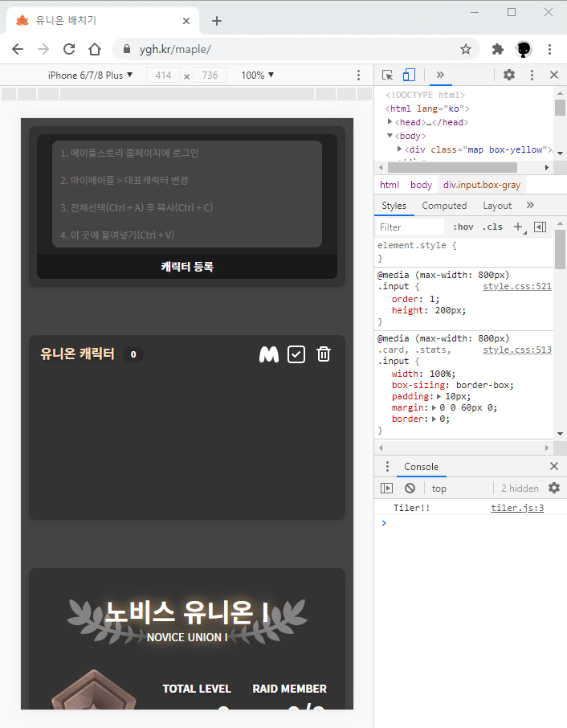Open the extensions puzzle icon

pos(498,49)
